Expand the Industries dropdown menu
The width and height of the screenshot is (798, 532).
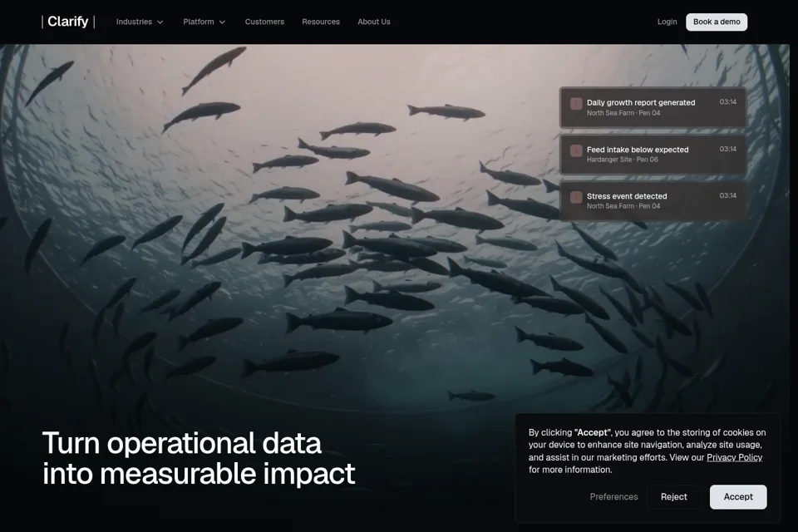pos(140,22)
